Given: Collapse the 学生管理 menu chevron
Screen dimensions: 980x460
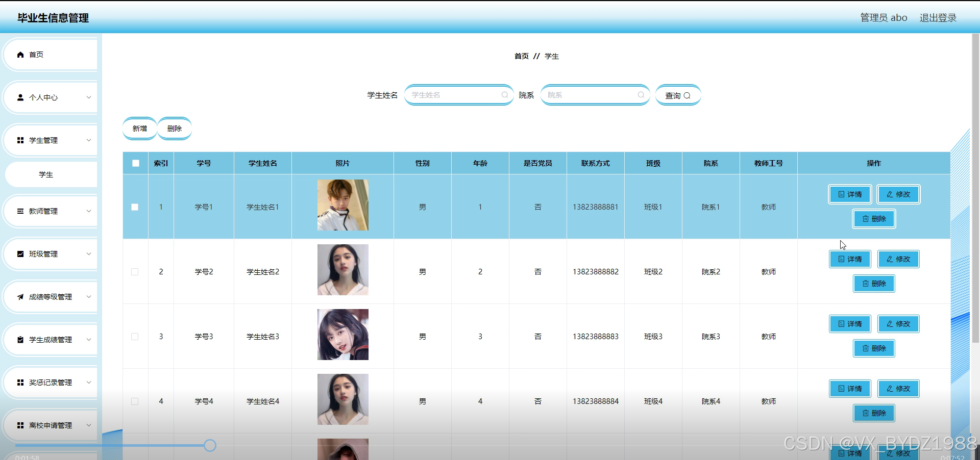Looking at the screenshot, I should point(89,140).
